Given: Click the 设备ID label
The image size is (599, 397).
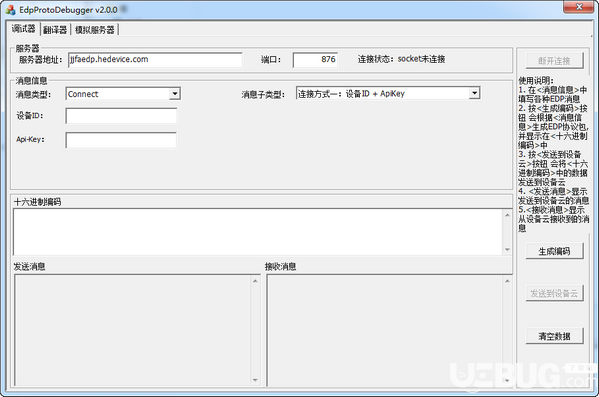Looking at the screenshot, I should pos(30,116).
